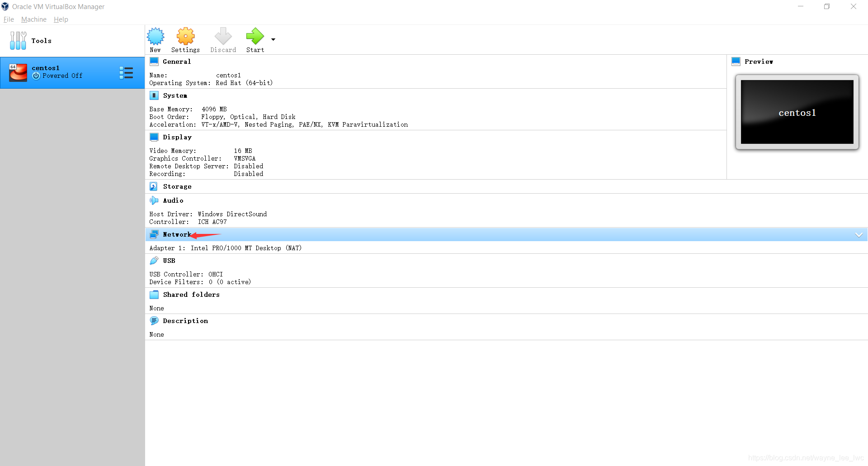Click the Host Driver Windows DirectSound text
The width and height of the screenshot is (868, 466).
click(x=208, y=214)
